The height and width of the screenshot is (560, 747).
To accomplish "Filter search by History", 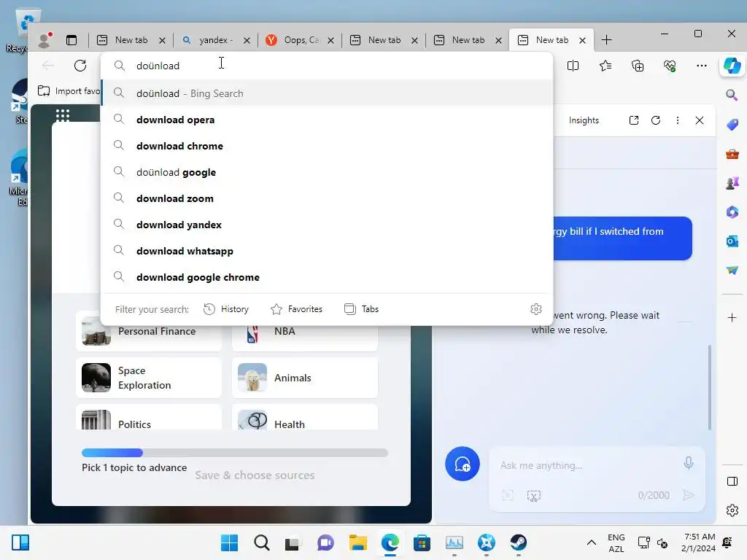I will [226, 309].
